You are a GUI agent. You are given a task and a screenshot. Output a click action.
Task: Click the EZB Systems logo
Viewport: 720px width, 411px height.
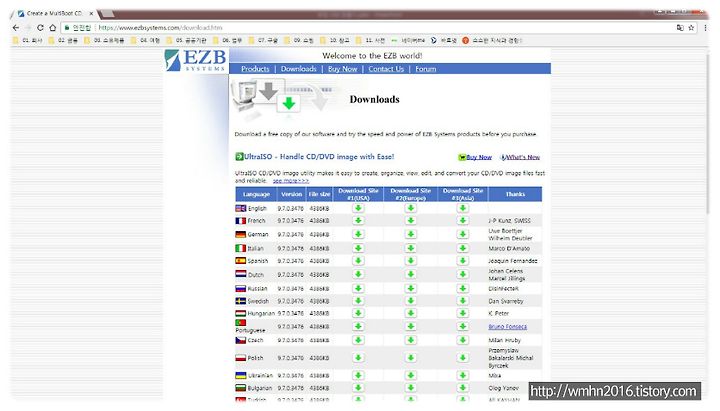tap(195, 60)
